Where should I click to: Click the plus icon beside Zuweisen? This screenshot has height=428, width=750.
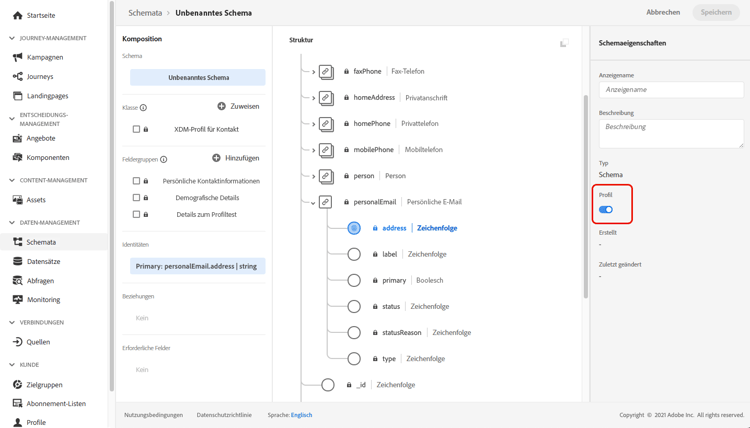tap(221, 106)
